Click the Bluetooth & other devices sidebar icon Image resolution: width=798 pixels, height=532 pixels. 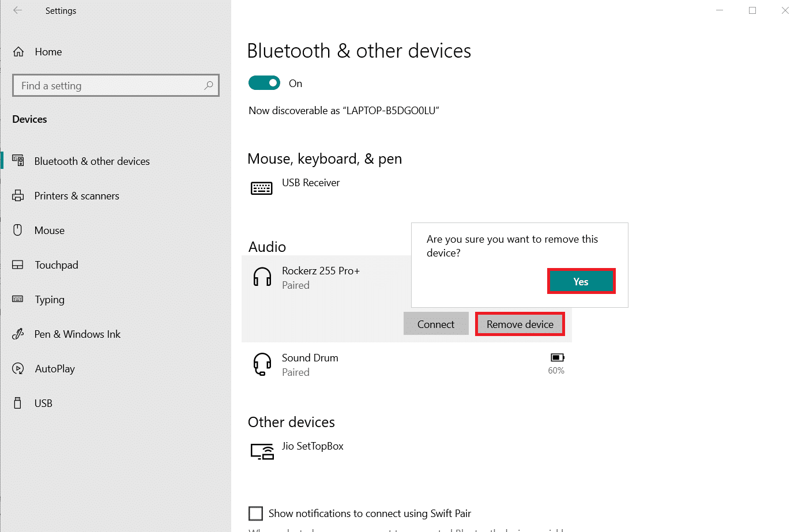pyautogui.click(x=18, y=161)
